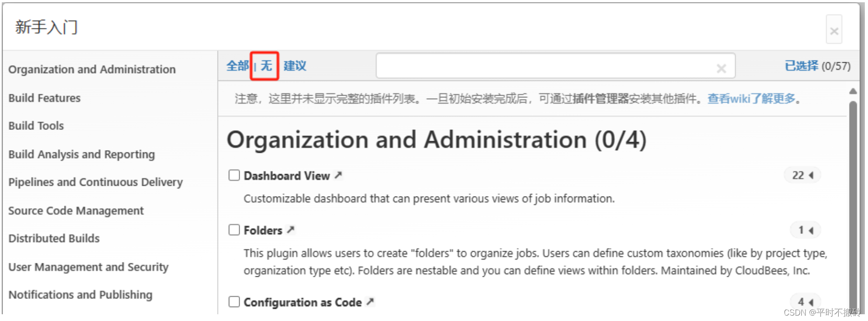Click scrollbar up arrow in plugin list
The width and height of the screenshot is (868, 321).
click(853, 91)
